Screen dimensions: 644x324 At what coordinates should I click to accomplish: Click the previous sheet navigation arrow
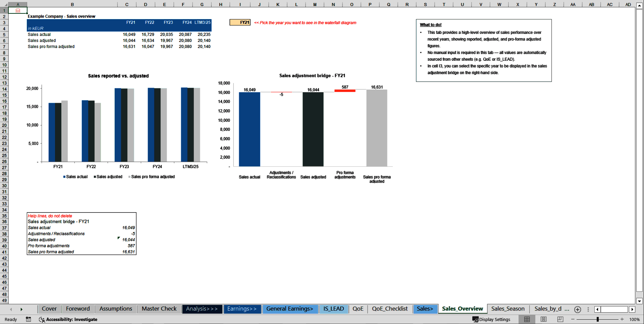click(11, 309)
